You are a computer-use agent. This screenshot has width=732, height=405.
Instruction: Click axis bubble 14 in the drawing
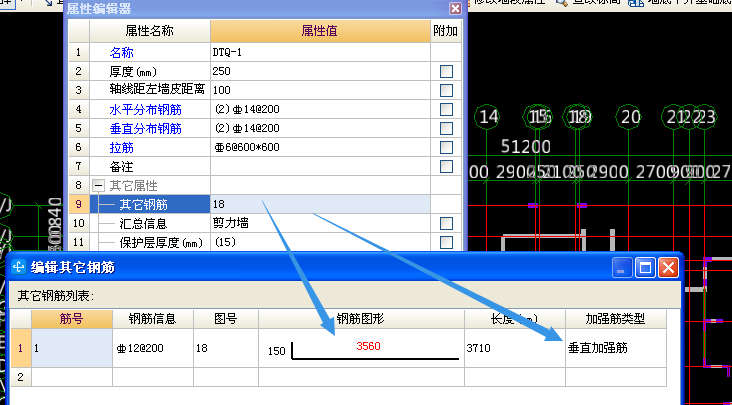[x=488, y=117]
